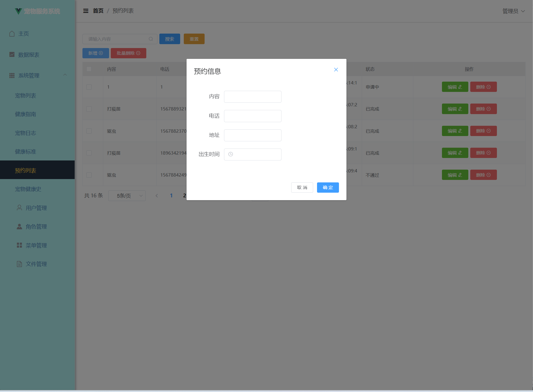Open 宠物健康史 menu item
Screen dimensions: 533x392
point(28,189)
